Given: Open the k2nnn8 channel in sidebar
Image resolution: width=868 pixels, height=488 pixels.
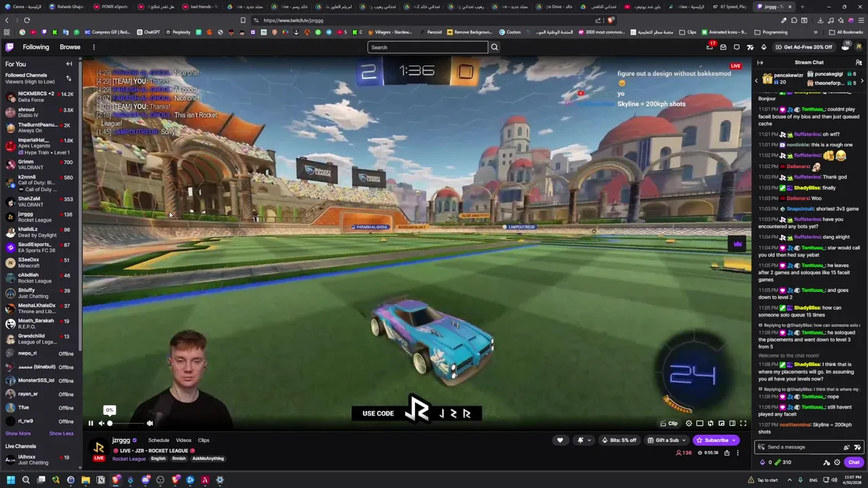Looking at the screenshot, I should coord(39,183).
